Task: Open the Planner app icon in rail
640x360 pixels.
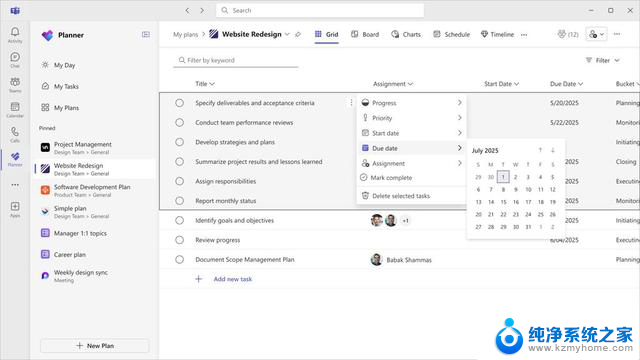Action: (x=15, y=159)
